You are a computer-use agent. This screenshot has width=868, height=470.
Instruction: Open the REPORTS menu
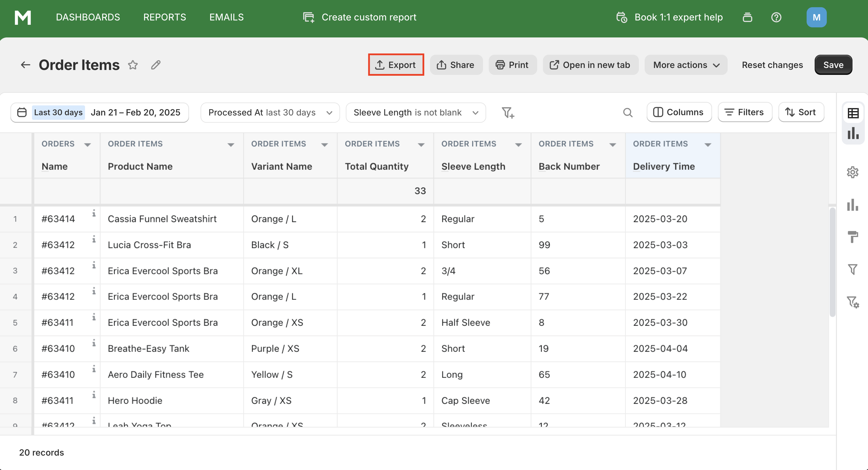click(165, 17)
